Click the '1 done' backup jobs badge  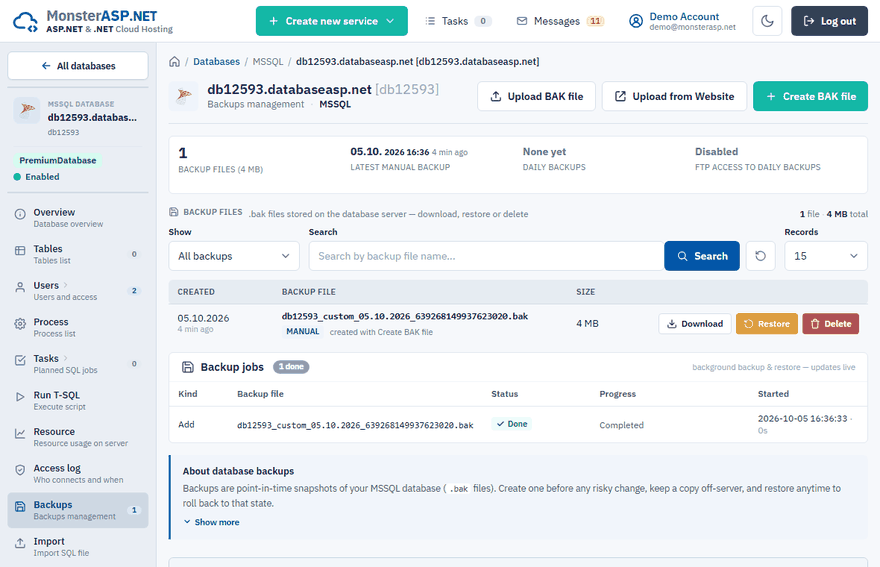[291, 367]
